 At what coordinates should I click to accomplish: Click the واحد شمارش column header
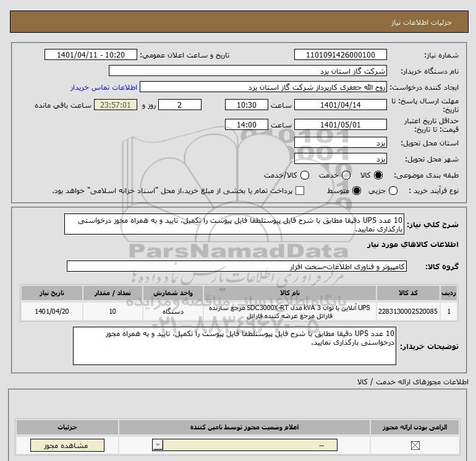coord(172,293)
